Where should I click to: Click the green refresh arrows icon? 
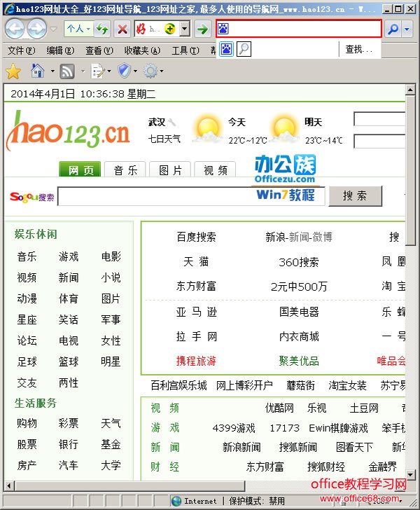click(102, 29)
